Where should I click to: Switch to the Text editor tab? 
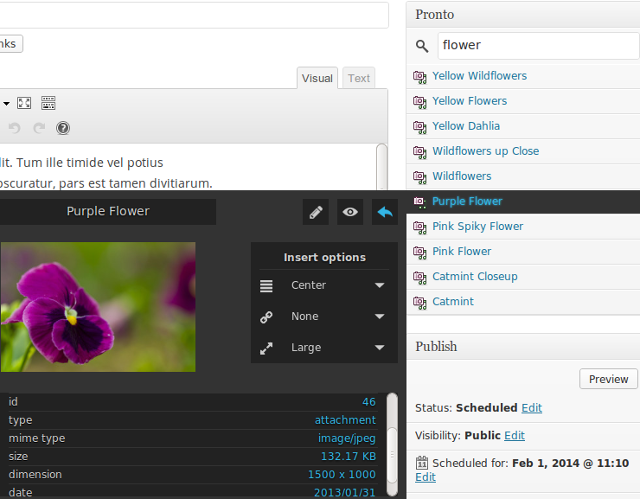359,78
